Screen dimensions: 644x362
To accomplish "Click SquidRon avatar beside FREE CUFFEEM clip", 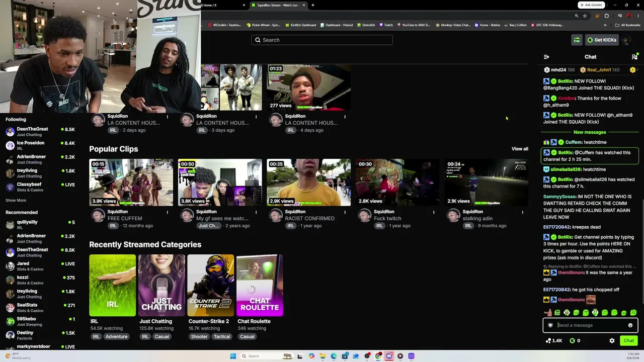I will [98, 216].
